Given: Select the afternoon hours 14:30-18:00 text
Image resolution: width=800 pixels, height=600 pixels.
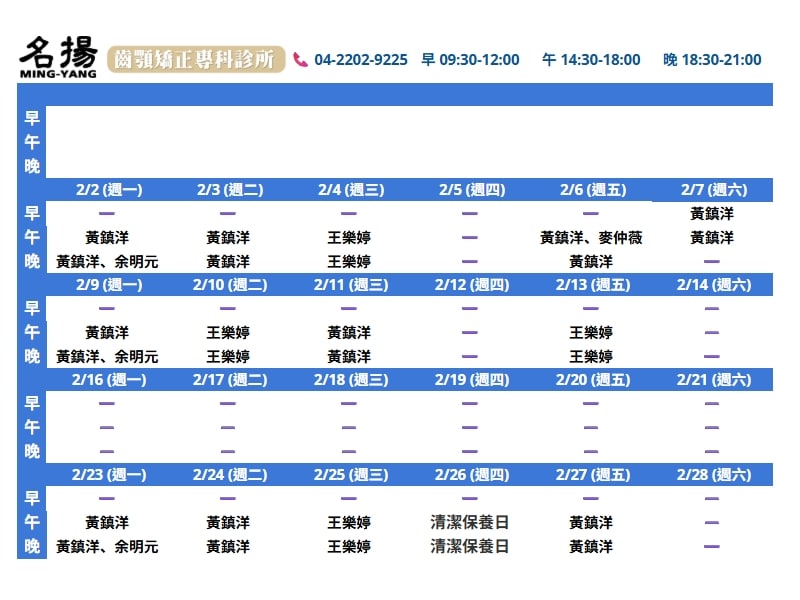Looking at the screenshot, I should point(591,60).
